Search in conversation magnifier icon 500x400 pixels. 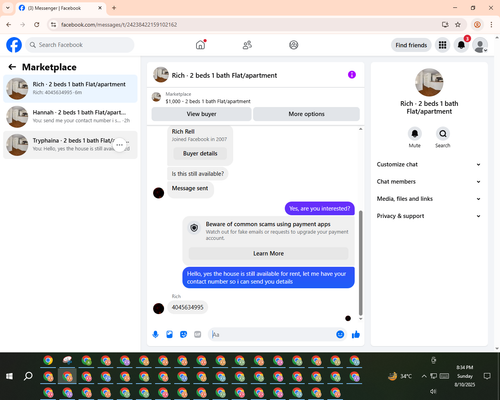coord(443,134)
